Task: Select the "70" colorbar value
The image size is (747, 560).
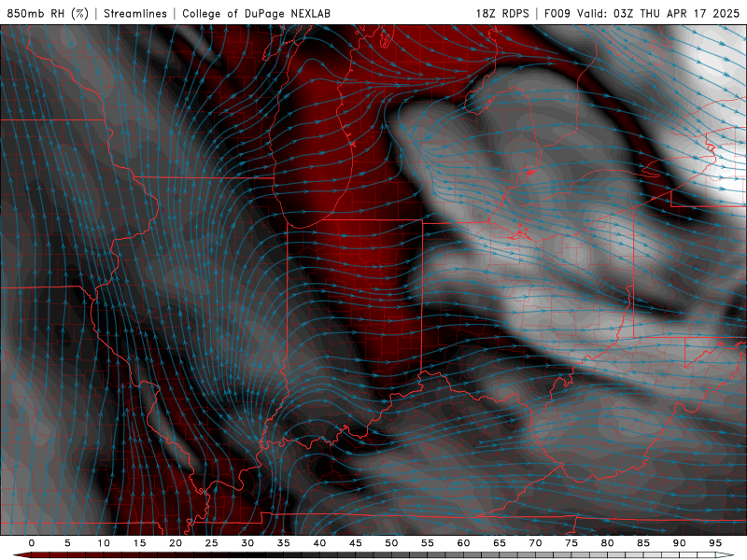Action: [535, 543]
